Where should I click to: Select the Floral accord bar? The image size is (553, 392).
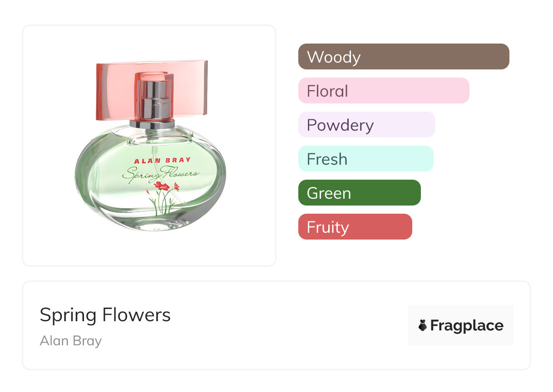(383, 91)
